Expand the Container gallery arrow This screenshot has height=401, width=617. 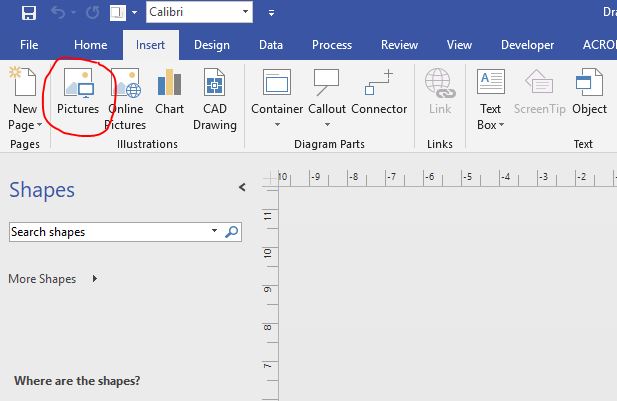click(x=277, y=124)
